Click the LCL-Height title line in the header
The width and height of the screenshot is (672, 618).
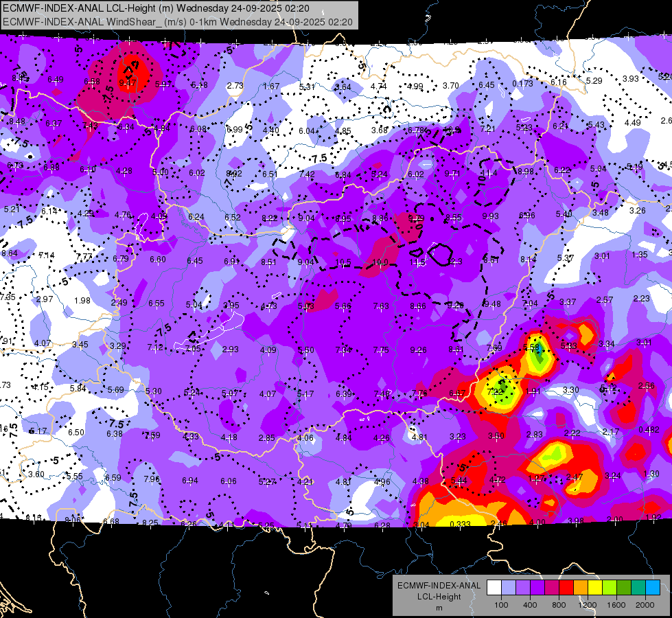coord(157,8)
